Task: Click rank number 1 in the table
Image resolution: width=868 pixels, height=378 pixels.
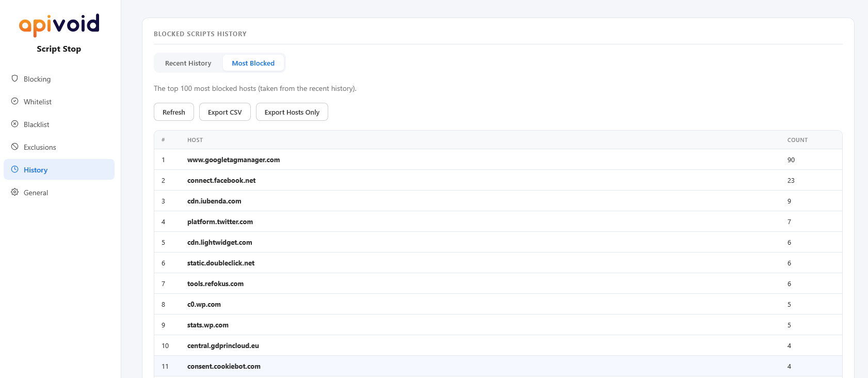Action: click(x=163, y=160)
